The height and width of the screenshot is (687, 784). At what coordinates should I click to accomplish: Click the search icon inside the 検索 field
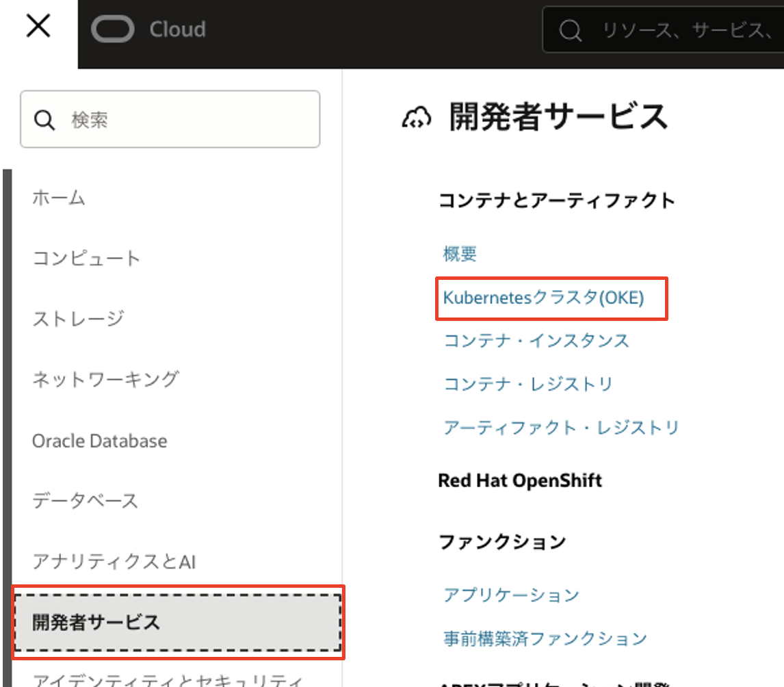click(x=44, y=119)
